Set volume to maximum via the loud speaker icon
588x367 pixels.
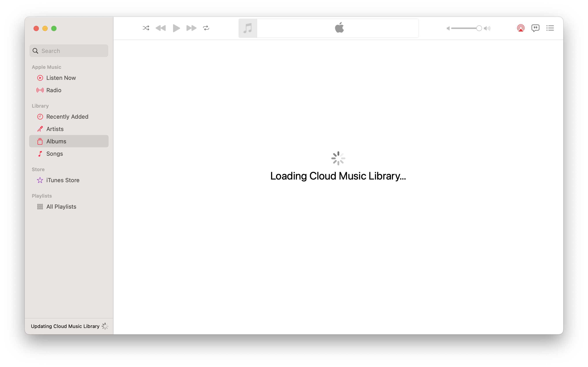[487, 28]
